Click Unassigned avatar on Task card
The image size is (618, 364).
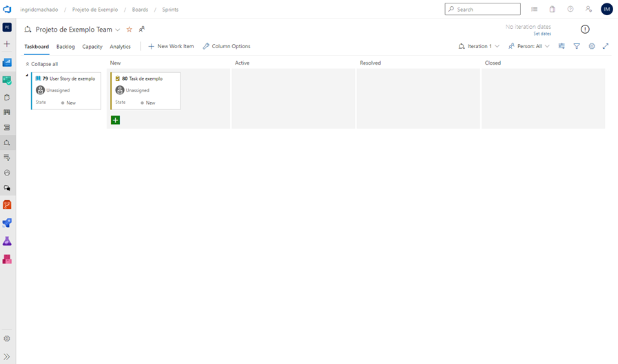tap(120, 90)
